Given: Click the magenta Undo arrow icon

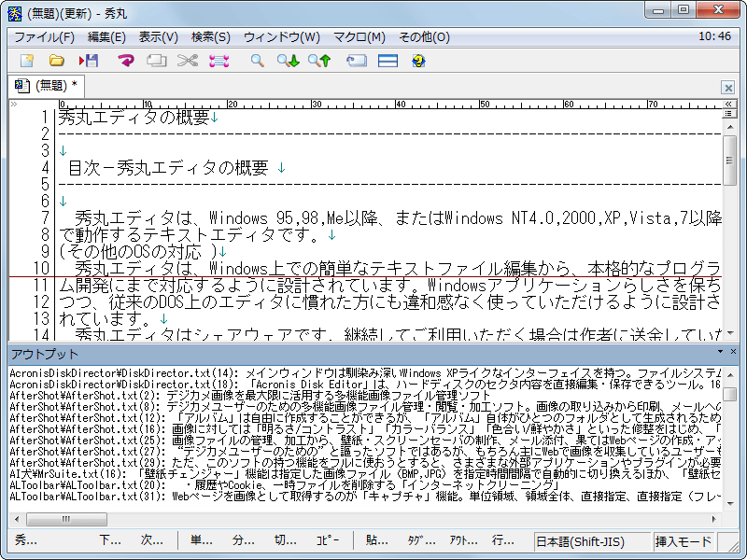Looking at the screenshot, I should click(126, 61).
